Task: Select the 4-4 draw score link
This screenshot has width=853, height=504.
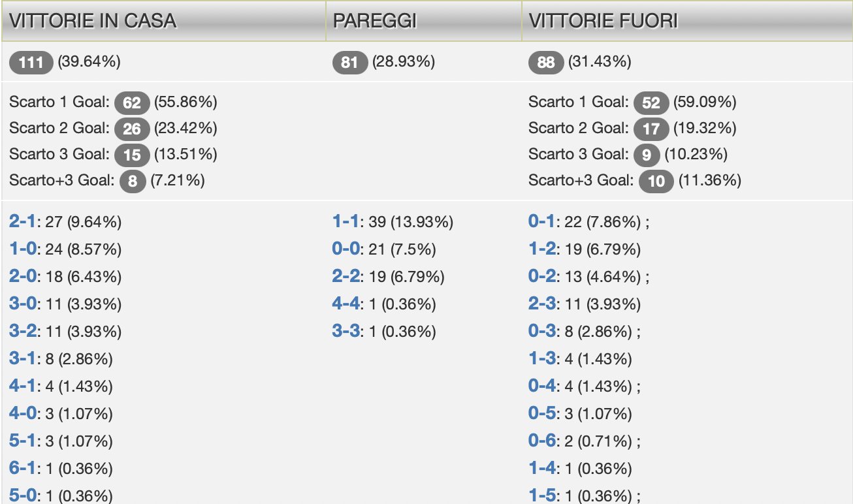Action: click(346, 304)
